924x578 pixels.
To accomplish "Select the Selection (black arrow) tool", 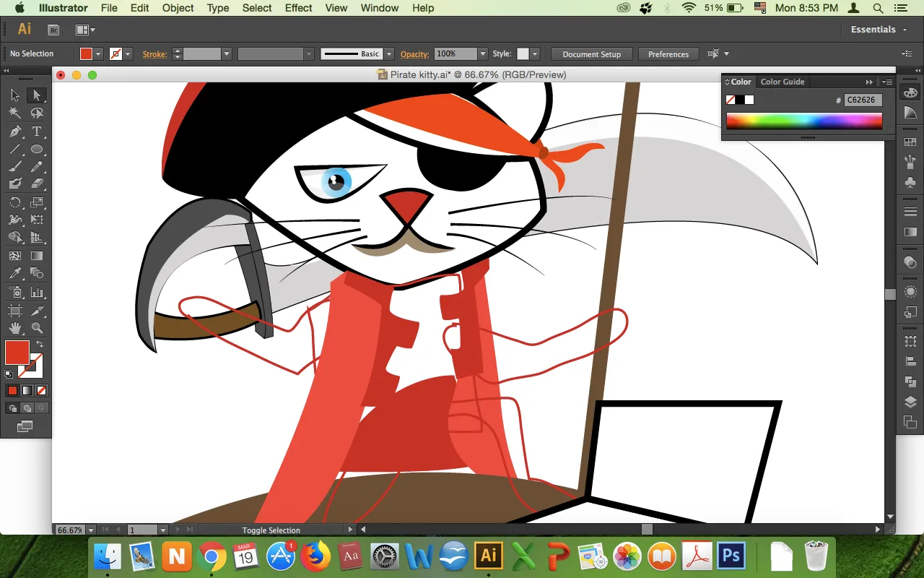I will [15, 95].
